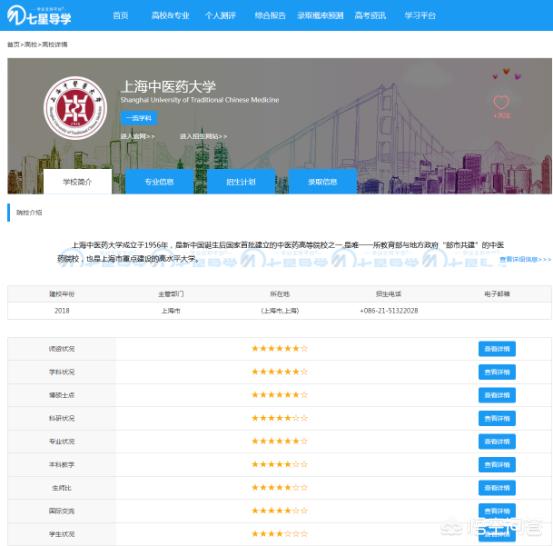Click 高校详情 in the breadcrumb
The image size is (553, 546).
55,44
